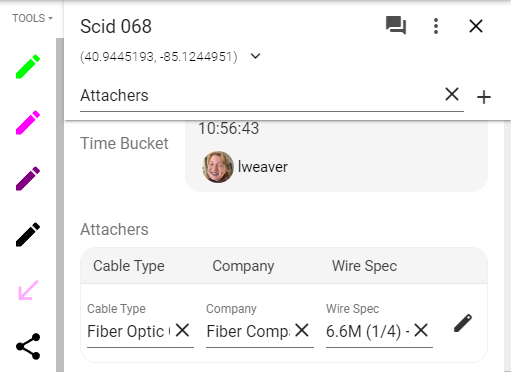This screenshot has height=372, width=511.
Task: Expand the coordinates chevron
Action: pos(256,56)
